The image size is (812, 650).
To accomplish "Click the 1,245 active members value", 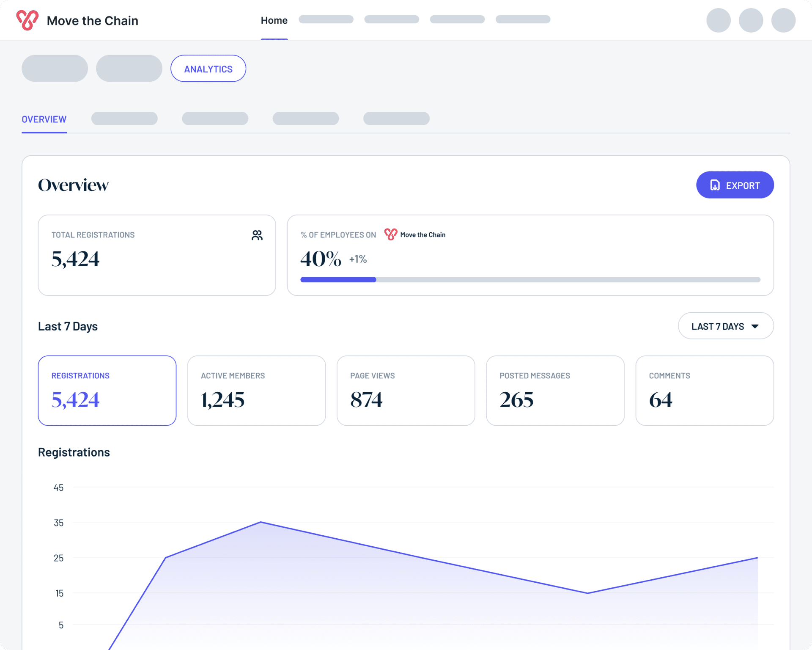I will (222, 400).
